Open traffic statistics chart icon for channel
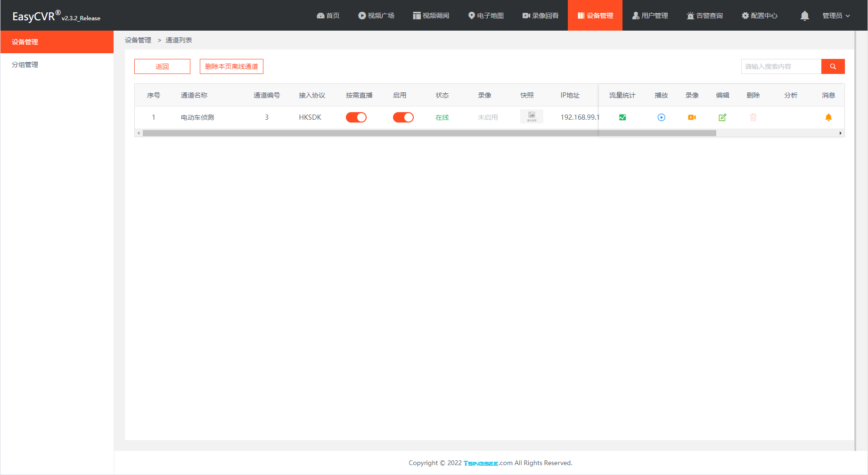The height and width of the screenshot is (475, 868). point(622,117)
